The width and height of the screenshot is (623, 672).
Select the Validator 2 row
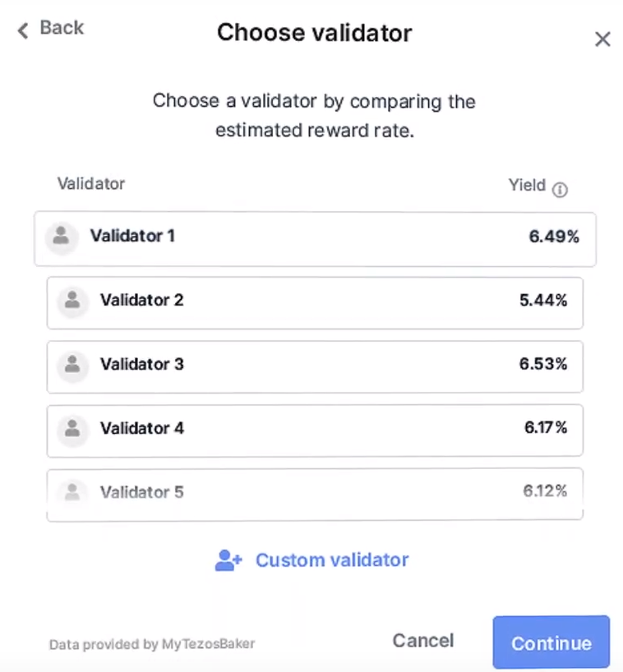[315, 302]
